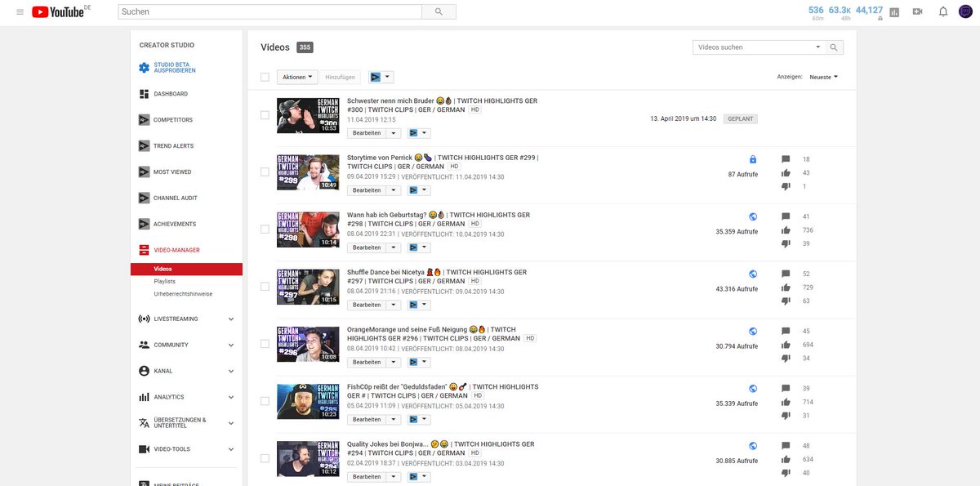
Task: Click the GEPLANT scheduled badge
Action: 741,118
